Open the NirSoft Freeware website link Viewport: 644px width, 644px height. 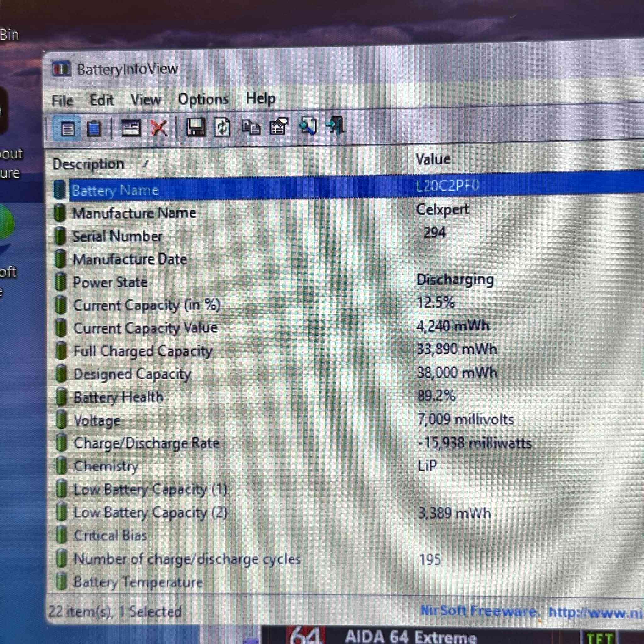pos(532,611)
